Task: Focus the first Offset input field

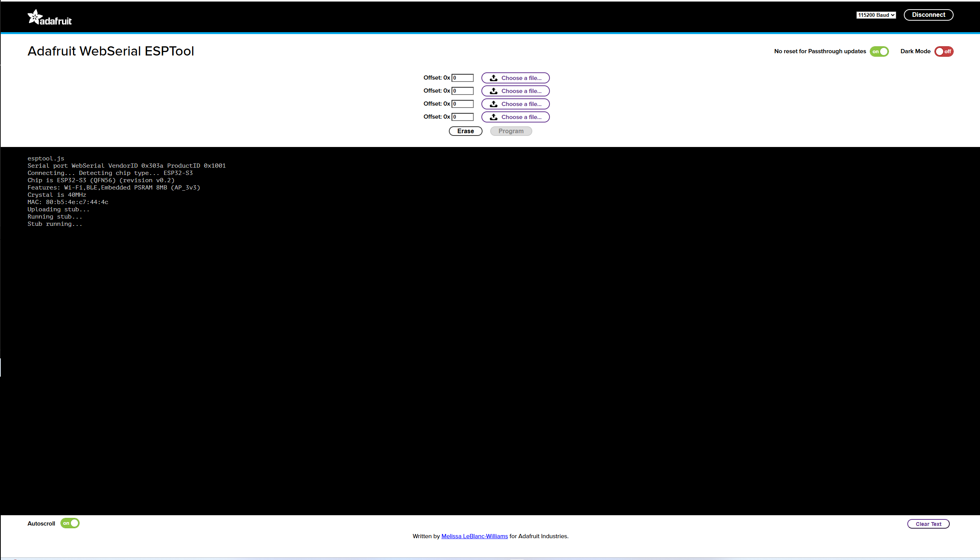Action: 462,78
